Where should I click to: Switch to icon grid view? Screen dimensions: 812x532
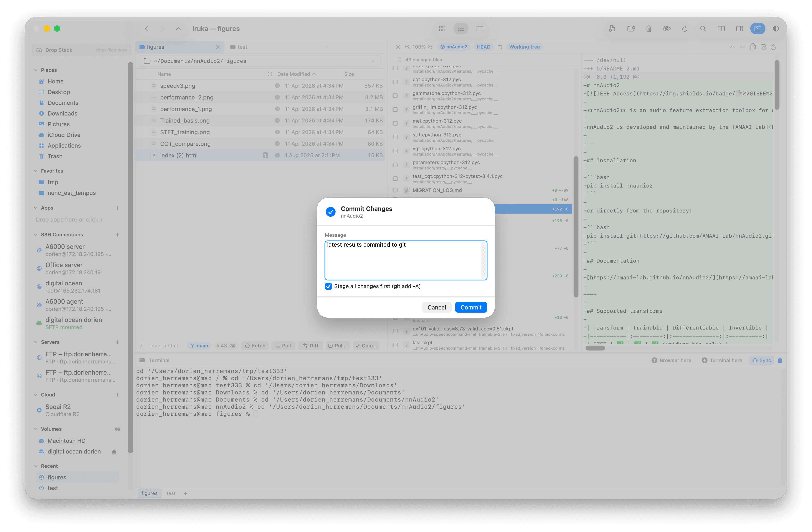[x=441, y=29]
